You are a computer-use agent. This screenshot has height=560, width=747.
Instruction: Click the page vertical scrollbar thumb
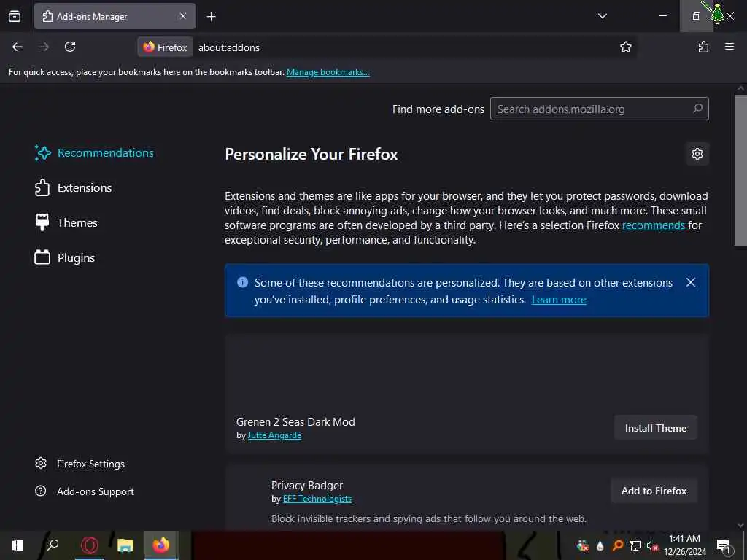click(x=740, y=171)
